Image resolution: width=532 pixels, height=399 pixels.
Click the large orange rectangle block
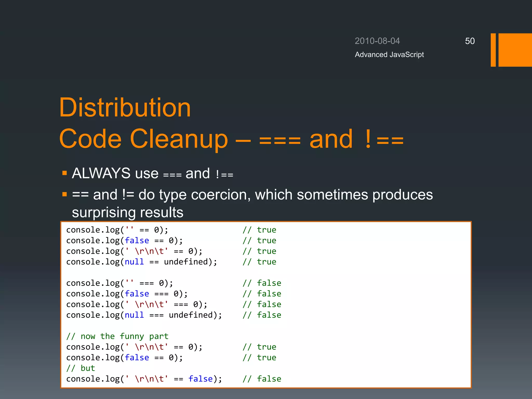point(515,50)
